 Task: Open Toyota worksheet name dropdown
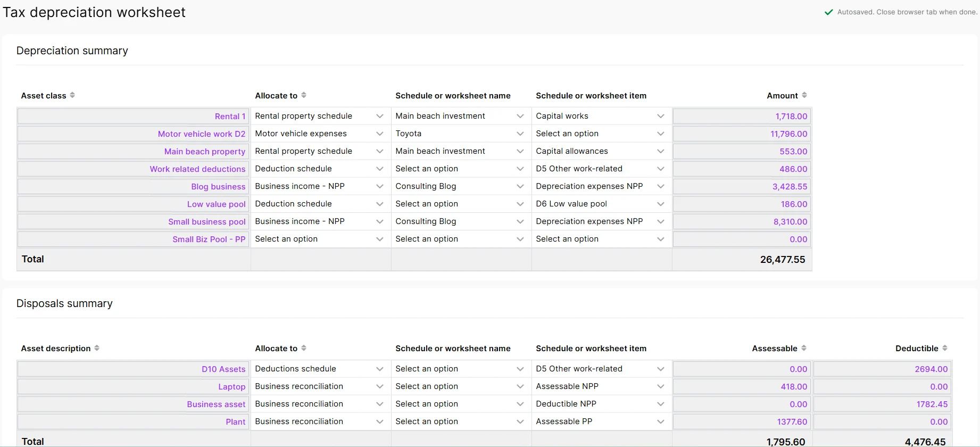tap(460, 134)
